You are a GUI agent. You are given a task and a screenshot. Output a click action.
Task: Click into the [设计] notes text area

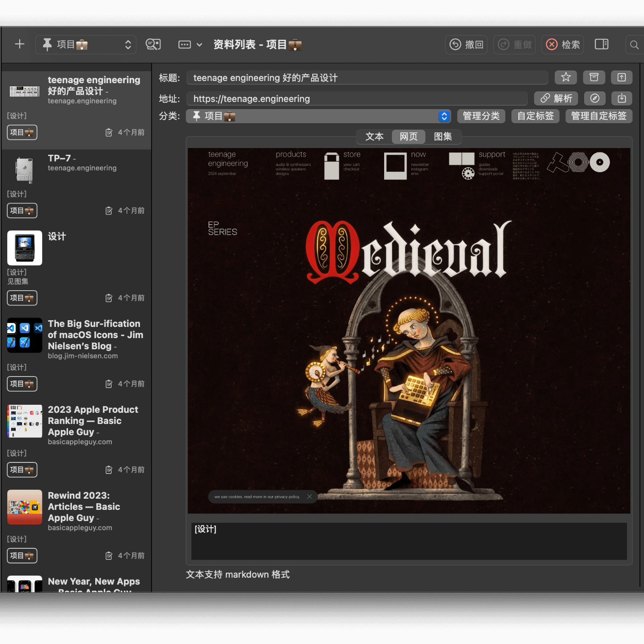[409, 541]
